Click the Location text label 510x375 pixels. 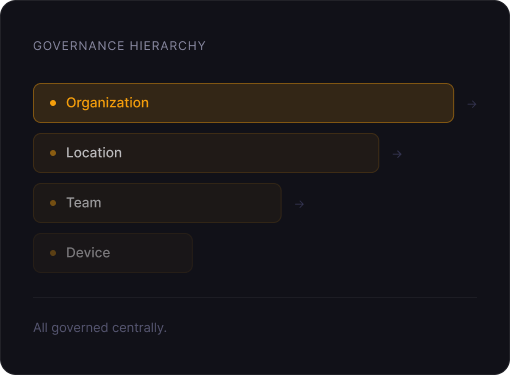(x=94, y=153)
